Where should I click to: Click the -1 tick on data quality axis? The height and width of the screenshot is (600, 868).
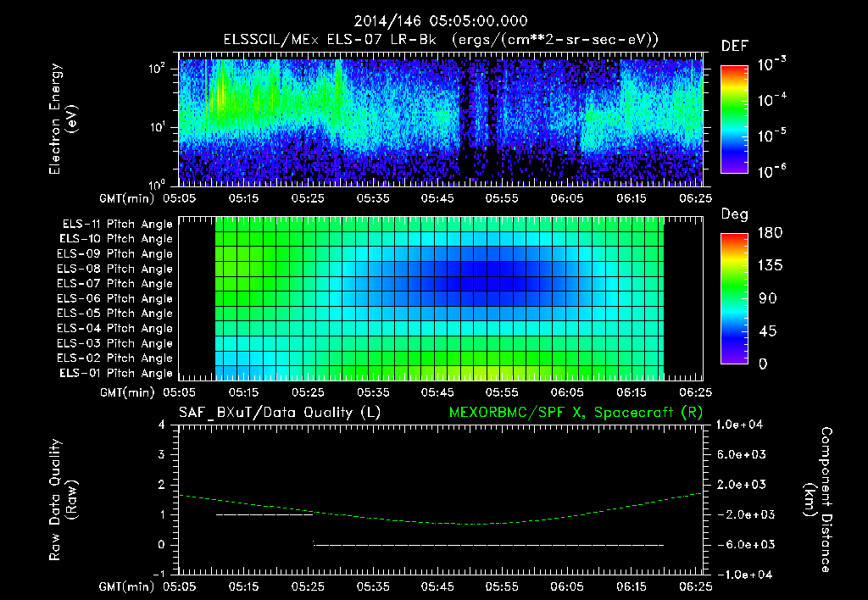coord(159,575)
